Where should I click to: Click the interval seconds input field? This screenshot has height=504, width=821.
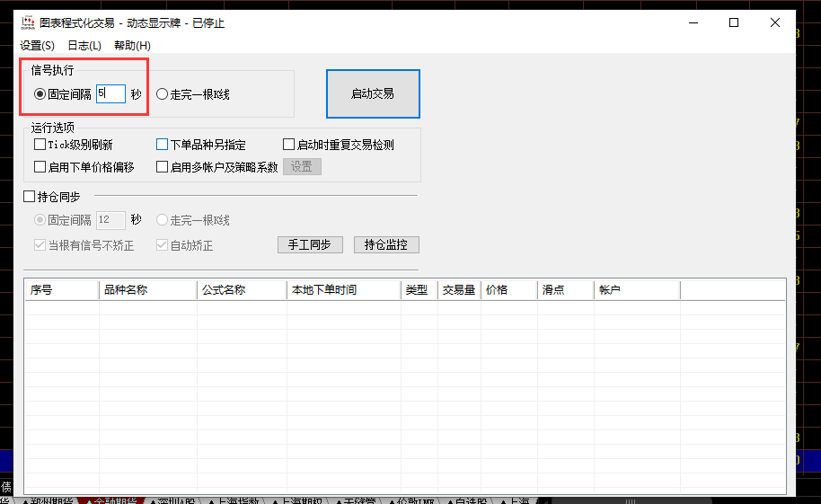(x=110, y=94)
